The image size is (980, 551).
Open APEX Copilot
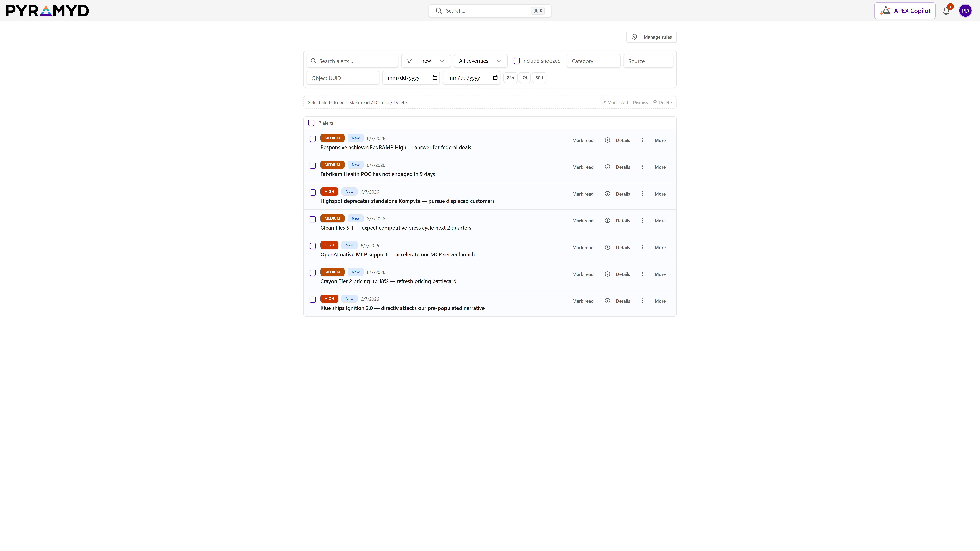coord(905,11)
